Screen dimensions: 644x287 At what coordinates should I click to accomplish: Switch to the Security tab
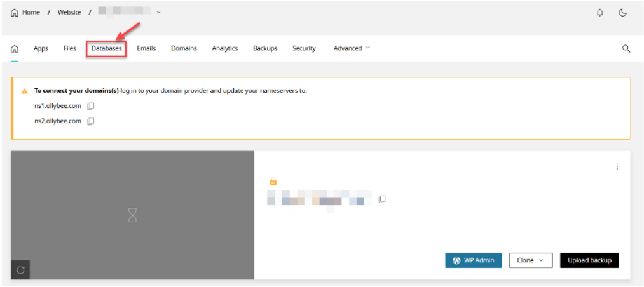point(304,48)
